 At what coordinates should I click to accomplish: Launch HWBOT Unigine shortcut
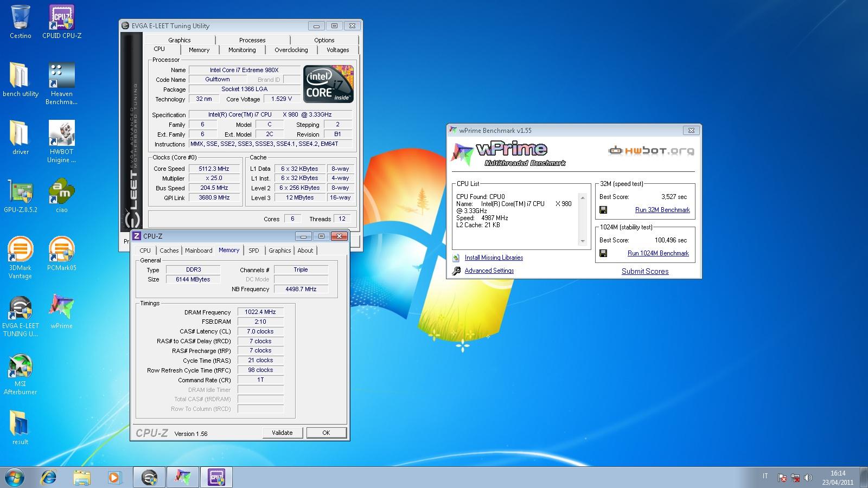pyautogui.click(x=62, y=142)
